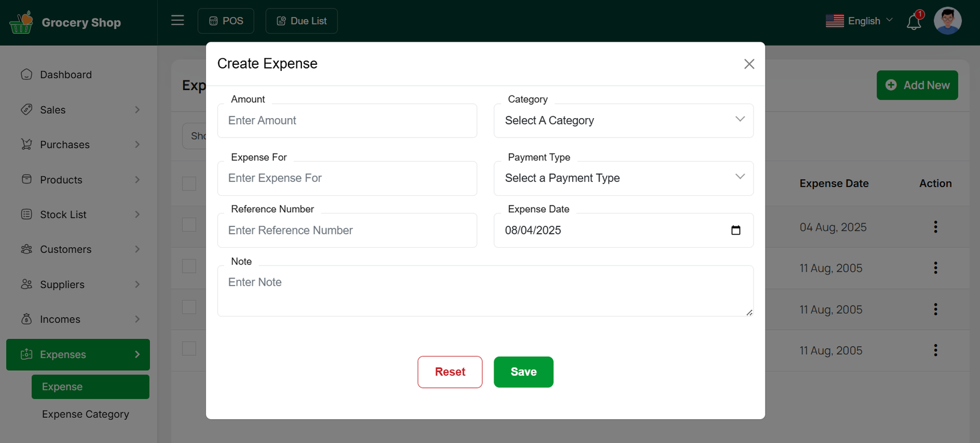Screen dimensions: 980x443
Task: Click the Grocery Shop basket logo
Action: coord(21,23)
